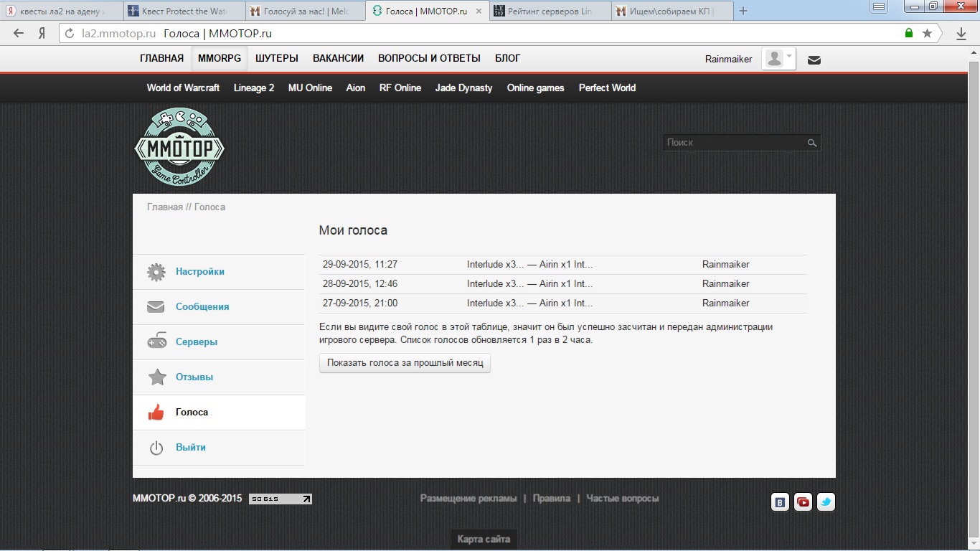The width and height of the screenshot is (980, 551).
Task: Click the MMOTOP Game Controller logo
Action: (x=179, y=147)
